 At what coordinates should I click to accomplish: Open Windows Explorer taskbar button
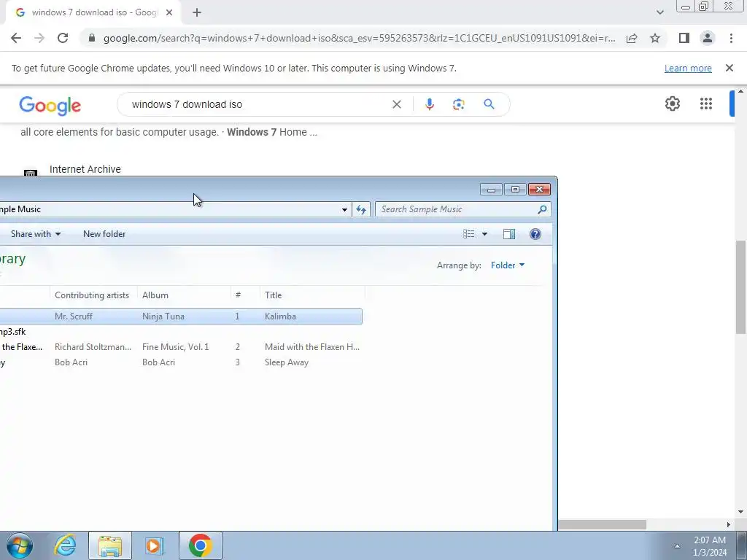point(110,545)
